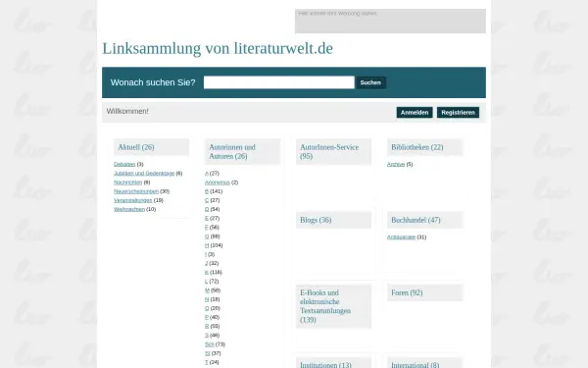The width and height of the screenshot is (588, 368).
Task: Focus the Wonach suchen Sie search field
Action: point(279,82)
